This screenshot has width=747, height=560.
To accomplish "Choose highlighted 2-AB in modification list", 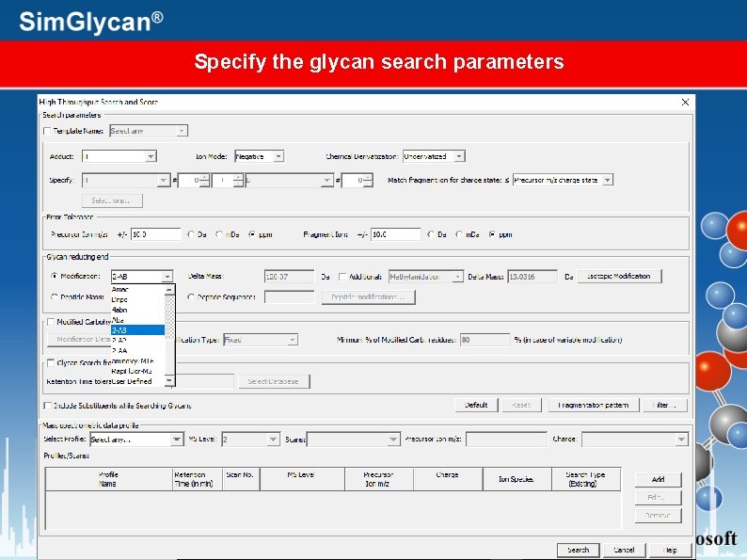I will tap(137, 329).
